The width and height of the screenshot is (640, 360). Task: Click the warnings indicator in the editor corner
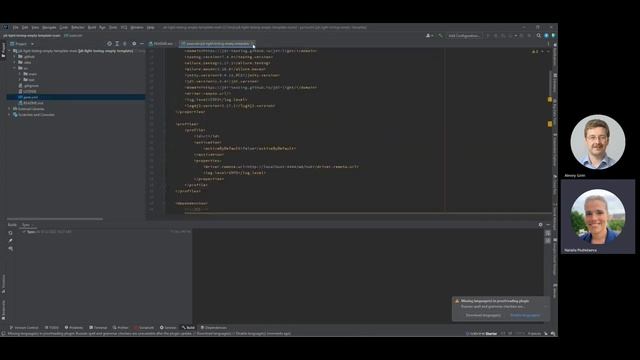point(535,51)
